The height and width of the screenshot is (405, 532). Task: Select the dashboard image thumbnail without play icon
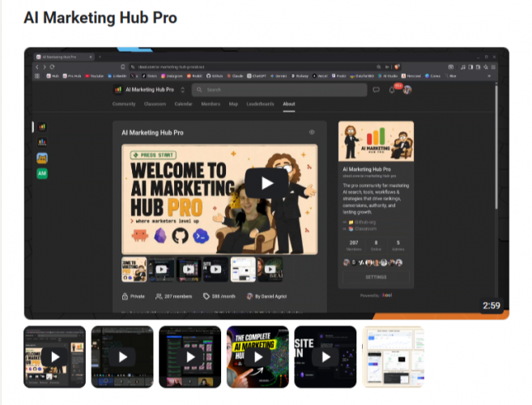pyautogui.click(x=394, y=356)
